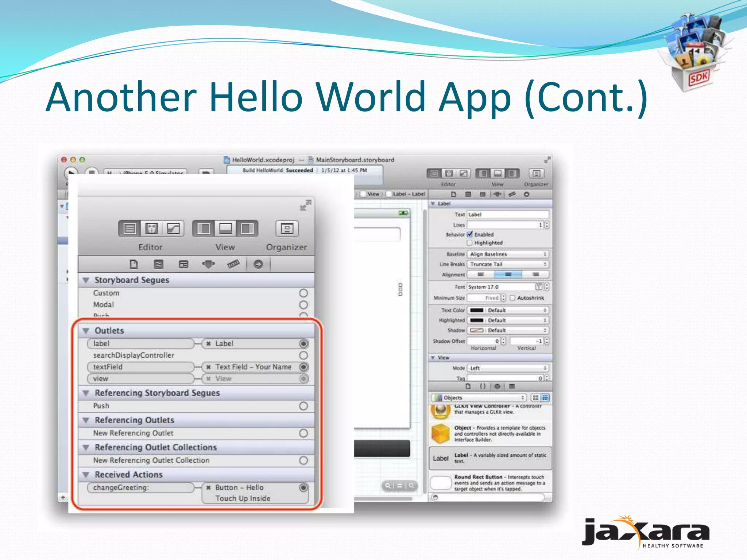Open the Organizer using the magnified Organizer icon

[x=287, y=229]
